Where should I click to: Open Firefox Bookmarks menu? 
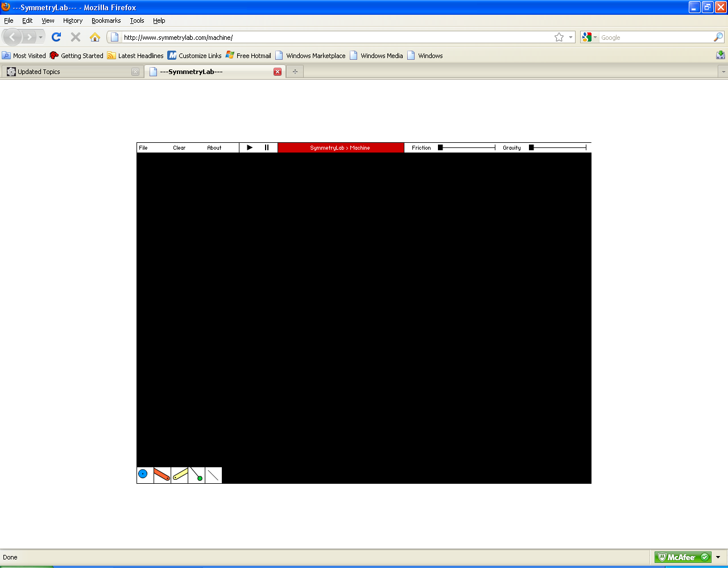(106, 20)
